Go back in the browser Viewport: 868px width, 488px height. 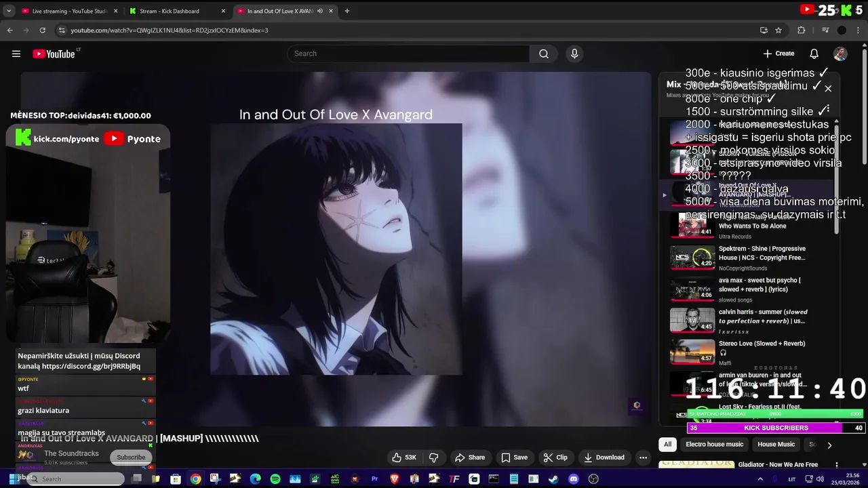[x=10, y=30]
